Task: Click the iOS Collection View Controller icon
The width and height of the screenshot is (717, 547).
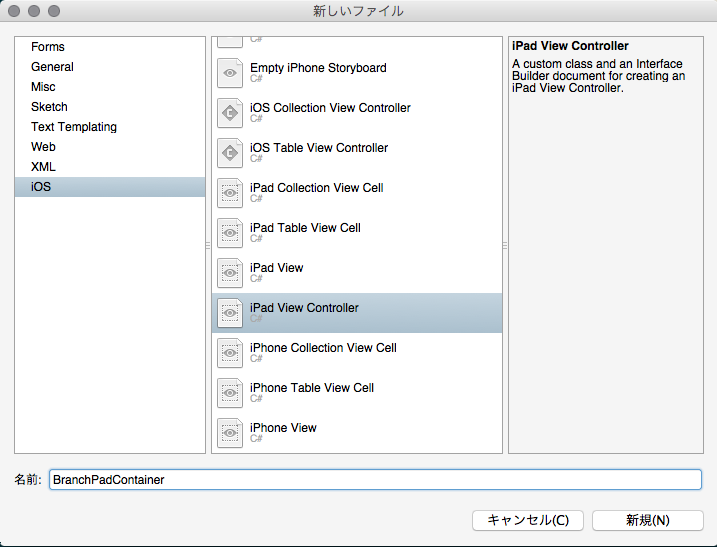Action: [x=230, y=113]
